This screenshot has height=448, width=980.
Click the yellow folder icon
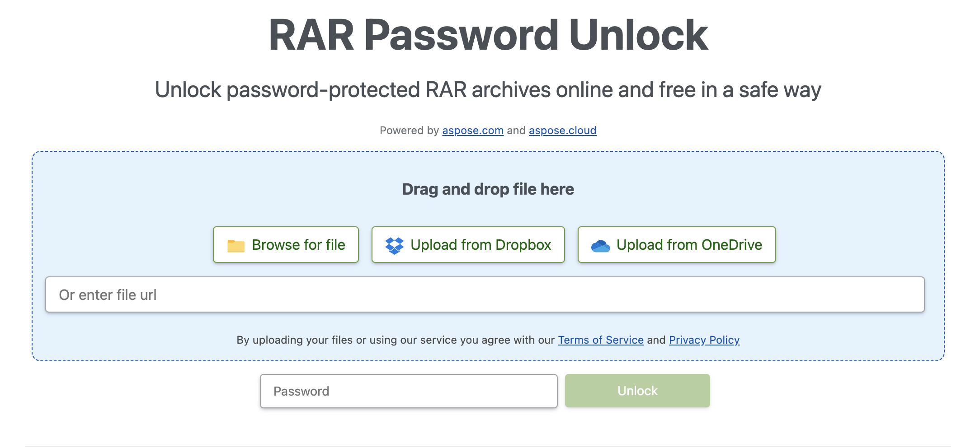[x=236, y=246]
